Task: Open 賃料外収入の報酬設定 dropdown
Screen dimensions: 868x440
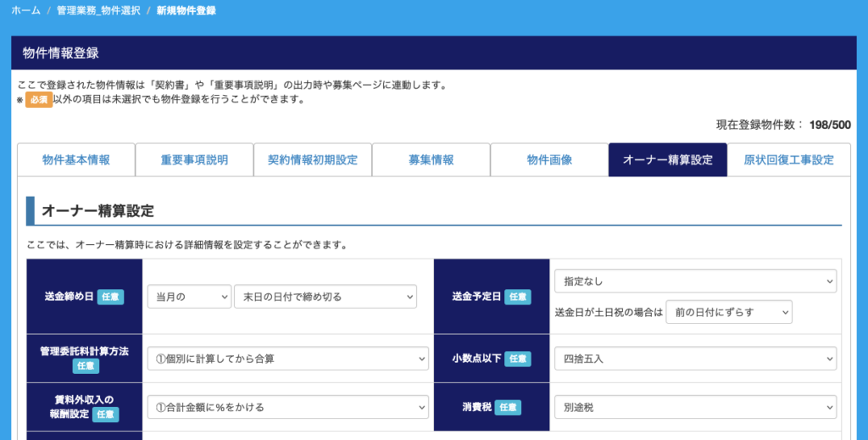Action: coord(287,407)
